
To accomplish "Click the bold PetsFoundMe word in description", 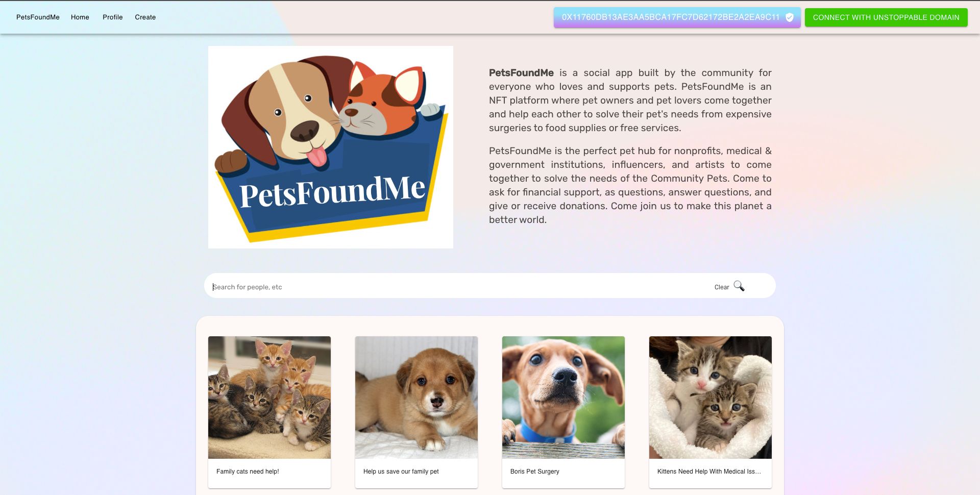I will click(521, 73).
